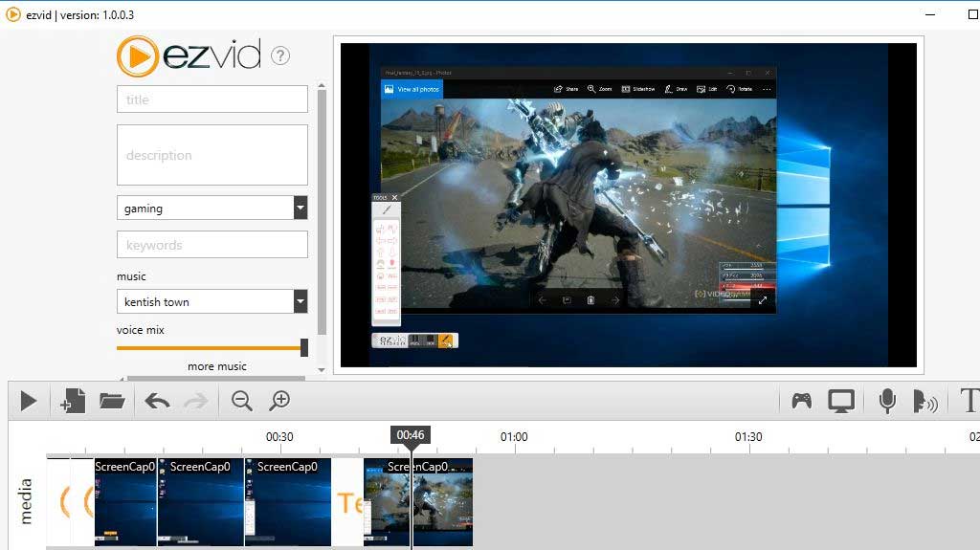Open the load project folder icon
Image resolution: width=980 pixels, height=550 pixels.
click(x=112, y=401)
